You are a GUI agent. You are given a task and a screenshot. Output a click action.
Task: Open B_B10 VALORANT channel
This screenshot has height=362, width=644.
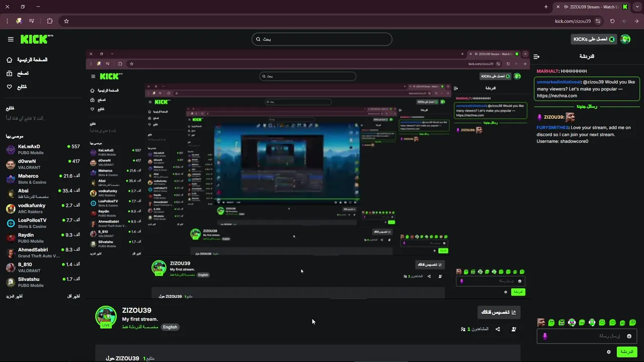[x=43, y=267]
